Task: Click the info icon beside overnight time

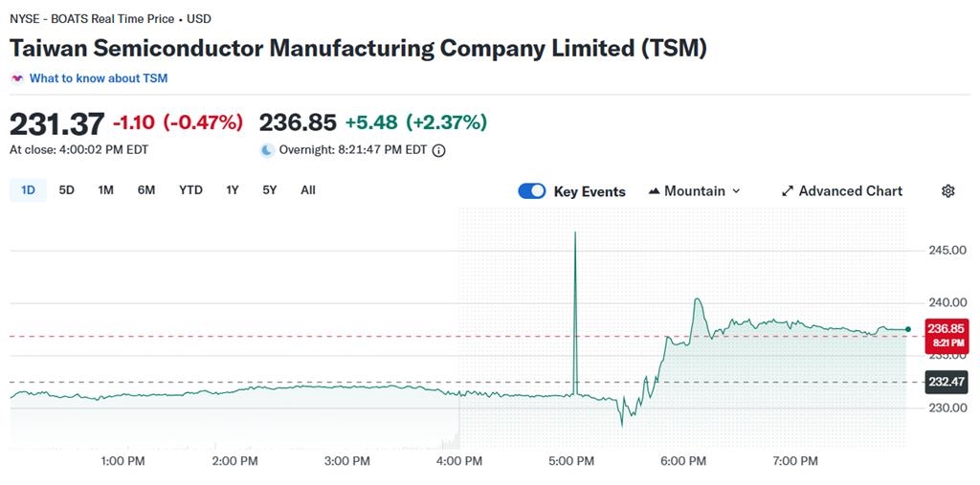Action: pos(439,150)
